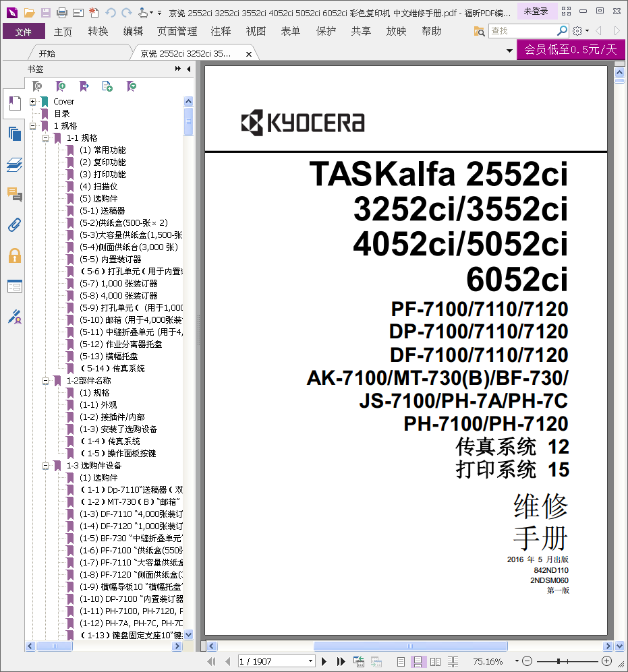
Task: Collapse the bookmarks panel arrow
Action: [x=189, y=69]
